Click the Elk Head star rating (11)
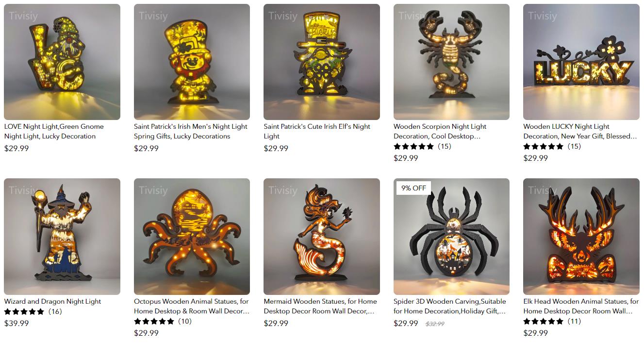 [x=552, y=321]
